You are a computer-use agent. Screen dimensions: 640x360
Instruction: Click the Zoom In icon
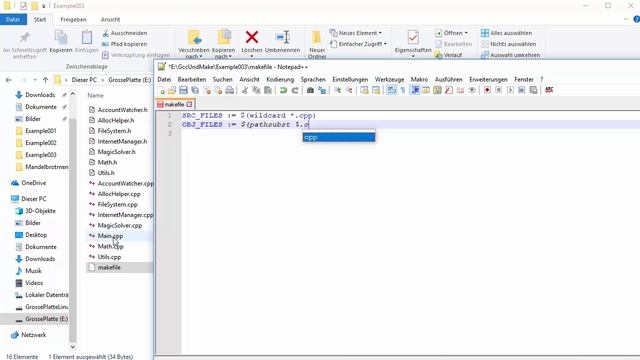338,90
